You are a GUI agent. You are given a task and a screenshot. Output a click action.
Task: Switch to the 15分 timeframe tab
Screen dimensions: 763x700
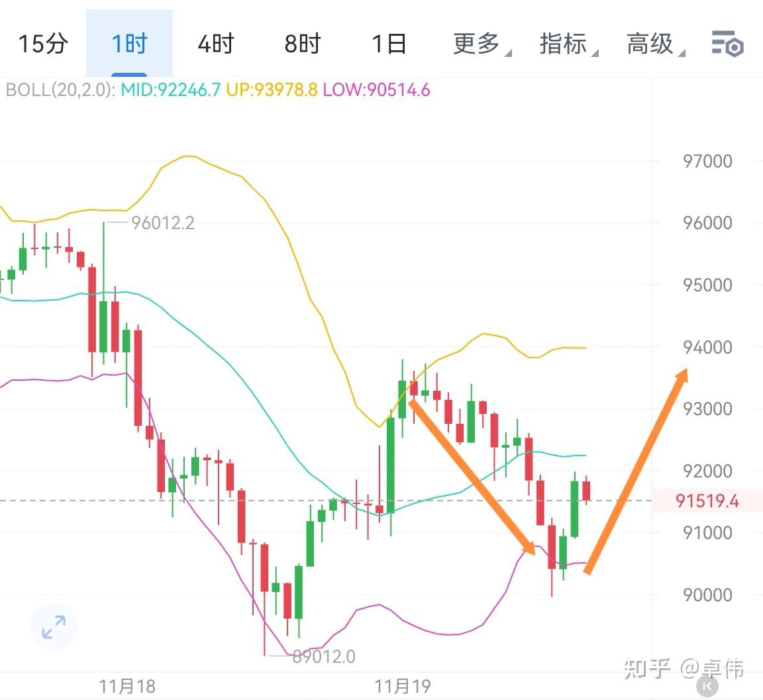(x=42, y=44)
